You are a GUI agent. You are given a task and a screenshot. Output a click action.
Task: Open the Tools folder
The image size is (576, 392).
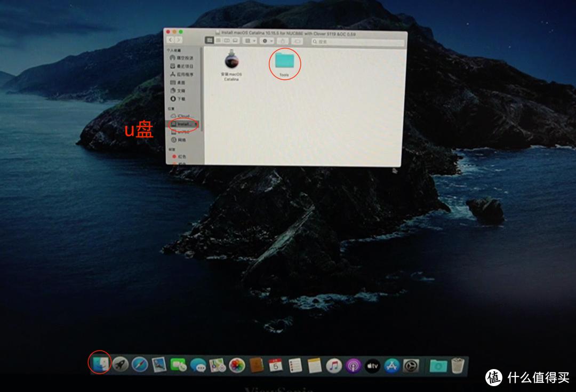[x=284, y=62]
